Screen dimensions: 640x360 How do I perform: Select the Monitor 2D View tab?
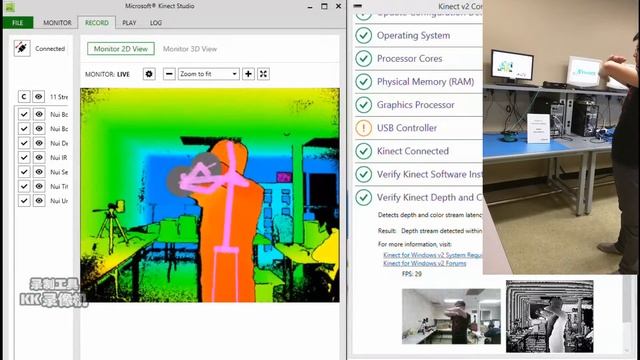pyautogui.click(x=121, y=49)
